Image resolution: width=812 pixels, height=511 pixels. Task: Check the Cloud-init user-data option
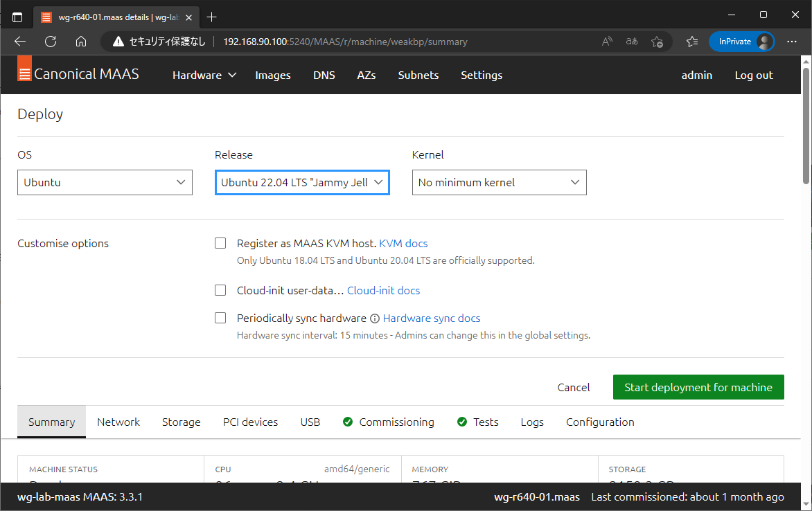(220, 290)
